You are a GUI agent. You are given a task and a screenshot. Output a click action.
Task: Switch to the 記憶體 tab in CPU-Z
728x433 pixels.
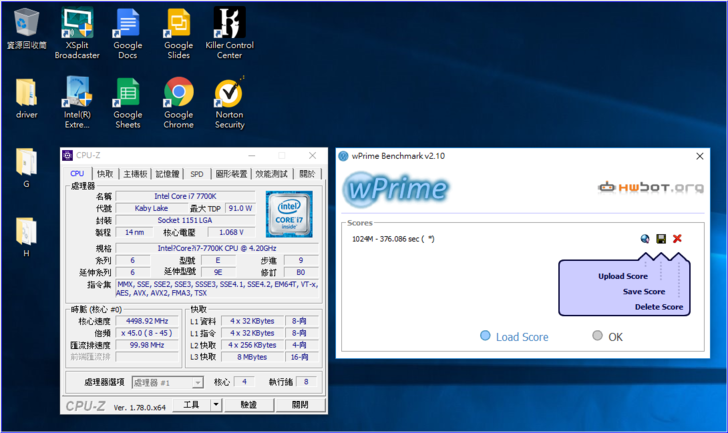click(167, 173)
